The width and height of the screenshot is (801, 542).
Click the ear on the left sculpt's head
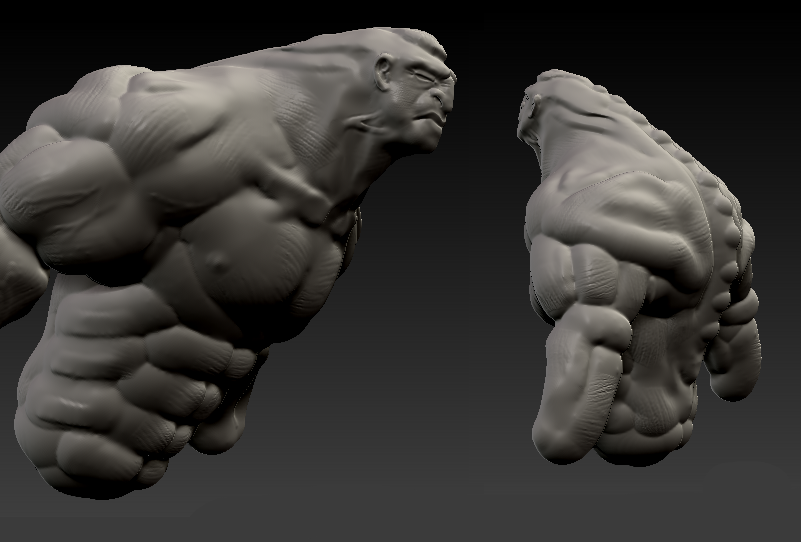384,73
